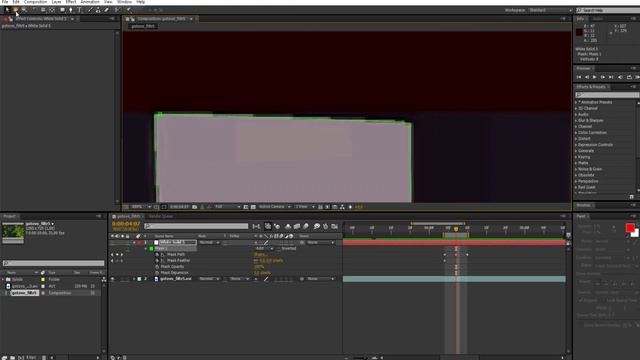
Task: Select the Clone Stamp tool
Action: point(98,10)
